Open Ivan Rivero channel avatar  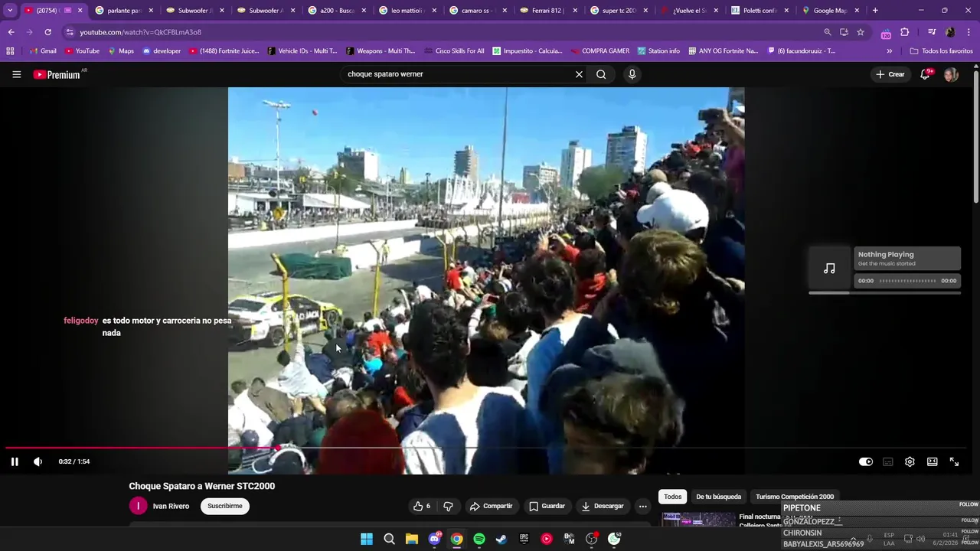click(138, 506)
